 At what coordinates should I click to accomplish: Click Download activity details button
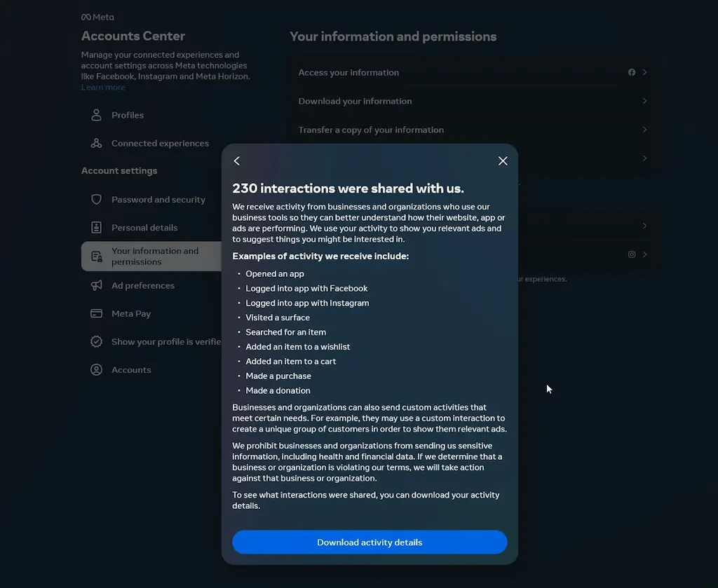tap(370, 542)
